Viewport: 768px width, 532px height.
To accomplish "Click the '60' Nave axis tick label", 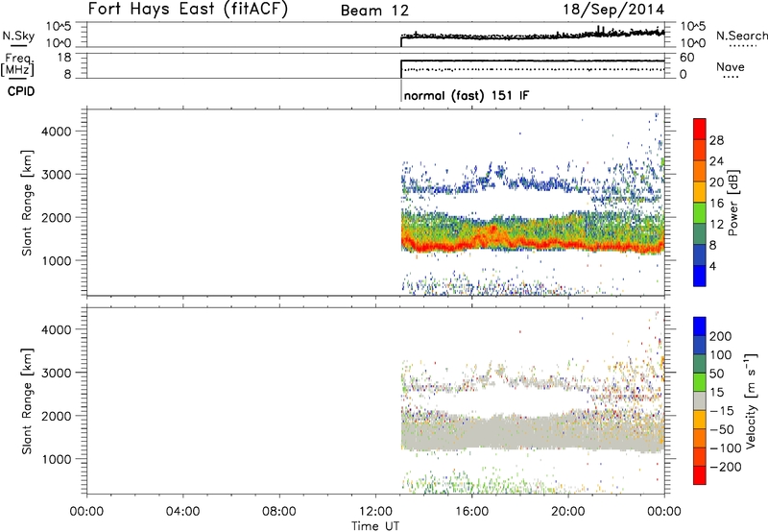I will click(x=687, y=58).
